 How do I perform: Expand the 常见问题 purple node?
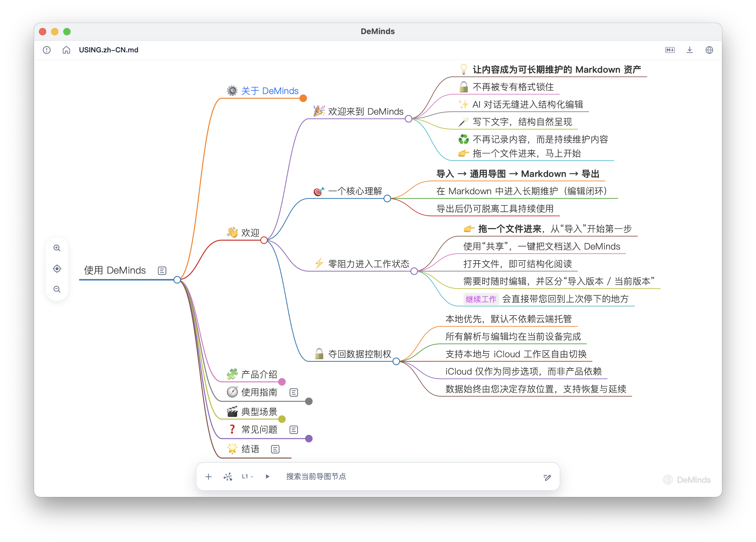[309, 439]
